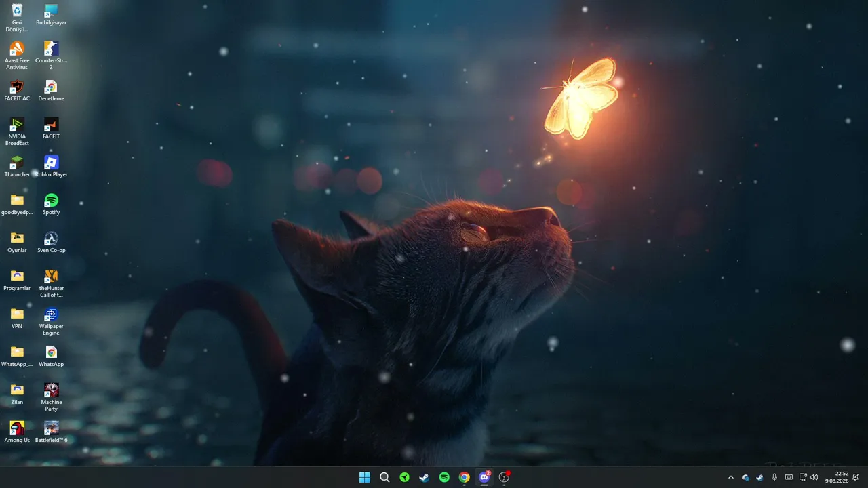Open the touch keyboard tray icon
868x488 pixels.
point(789,477)
